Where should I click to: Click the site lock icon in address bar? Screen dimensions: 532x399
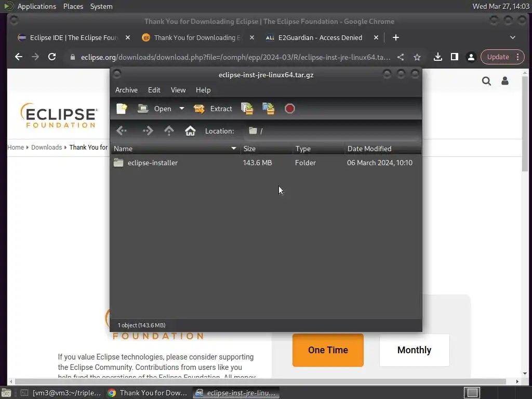click(x=72, y=57)
